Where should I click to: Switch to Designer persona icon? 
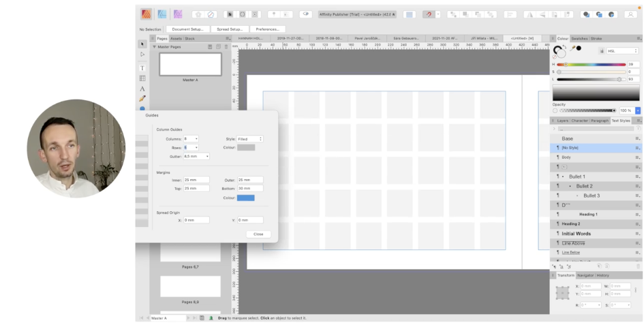tap(162, 14)
